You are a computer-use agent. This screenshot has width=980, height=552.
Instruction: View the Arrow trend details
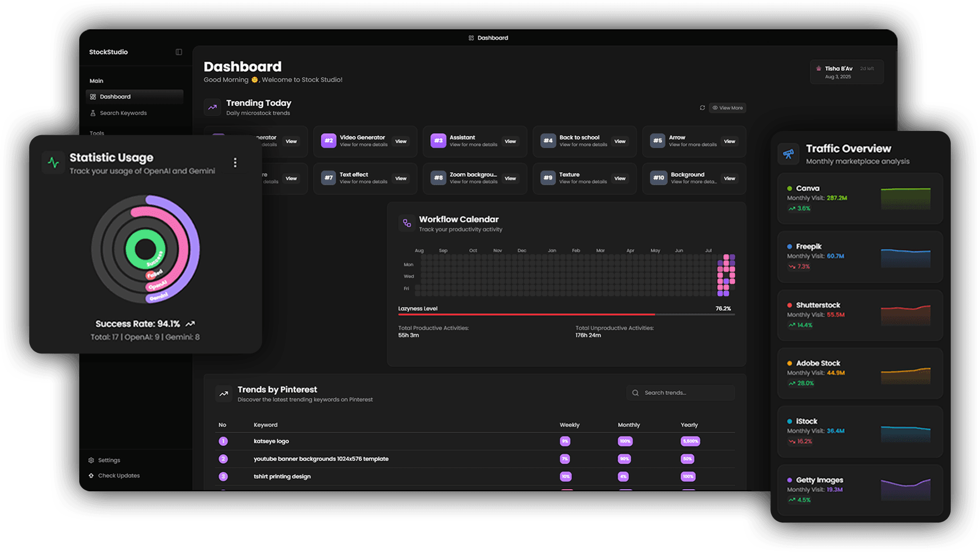[x=729, y=142]
